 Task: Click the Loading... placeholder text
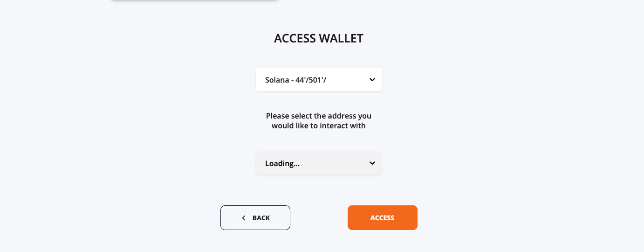[x=282, y=164]
